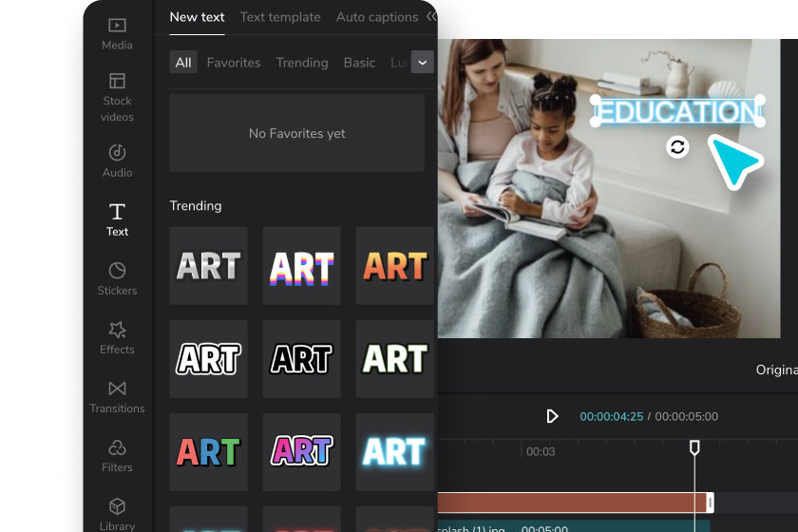This screenshot has height=532, width=798.
Task: Click the current time 00:00:04:25
Action: click(x=611, y=416)
